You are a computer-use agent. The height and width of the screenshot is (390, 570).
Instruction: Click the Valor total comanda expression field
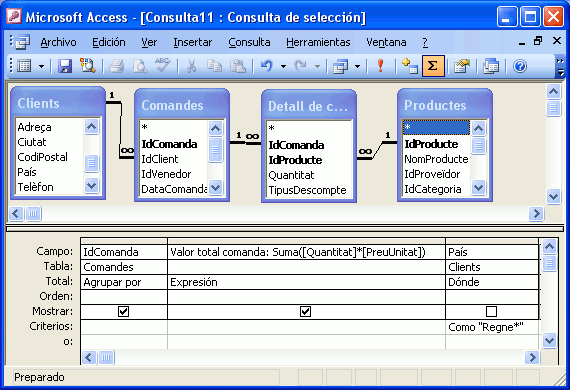306,252
